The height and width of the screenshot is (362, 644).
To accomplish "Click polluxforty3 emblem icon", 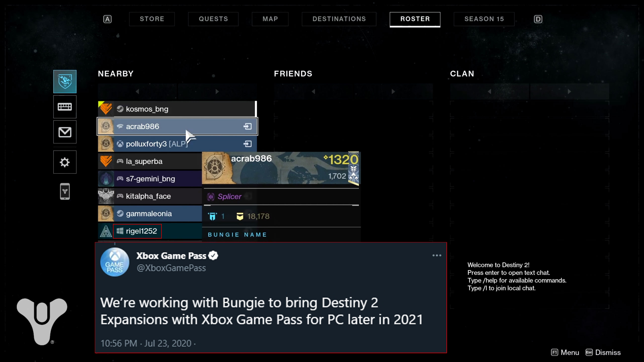I will click(x=106, y=144).
